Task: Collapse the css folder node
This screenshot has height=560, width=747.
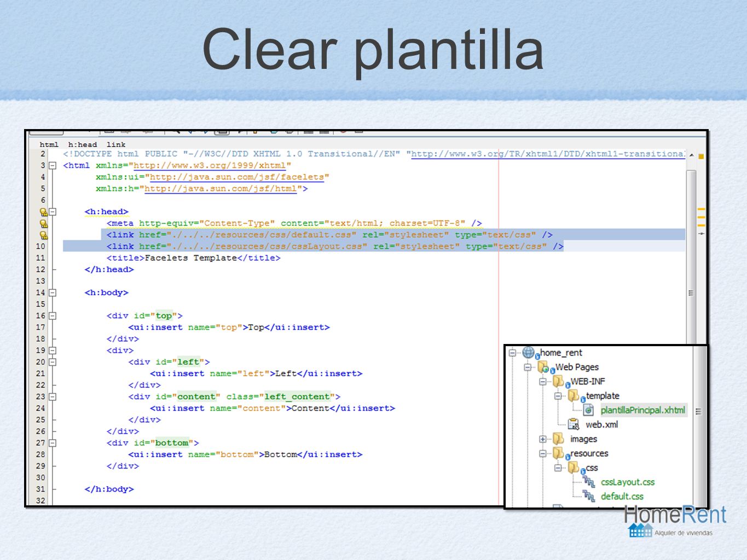Action: pyautogui.click(x=558, y=468)
